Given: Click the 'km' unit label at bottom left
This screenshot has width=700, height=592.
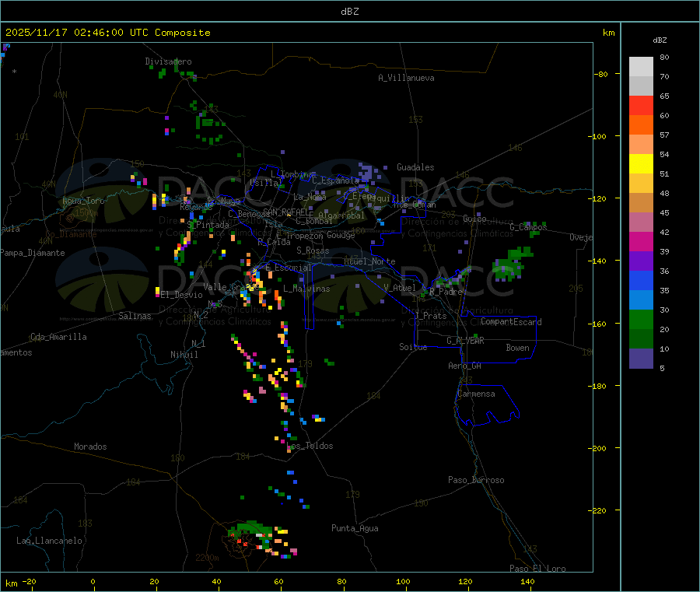Looking at the screenshot, I should coord(11,583).
